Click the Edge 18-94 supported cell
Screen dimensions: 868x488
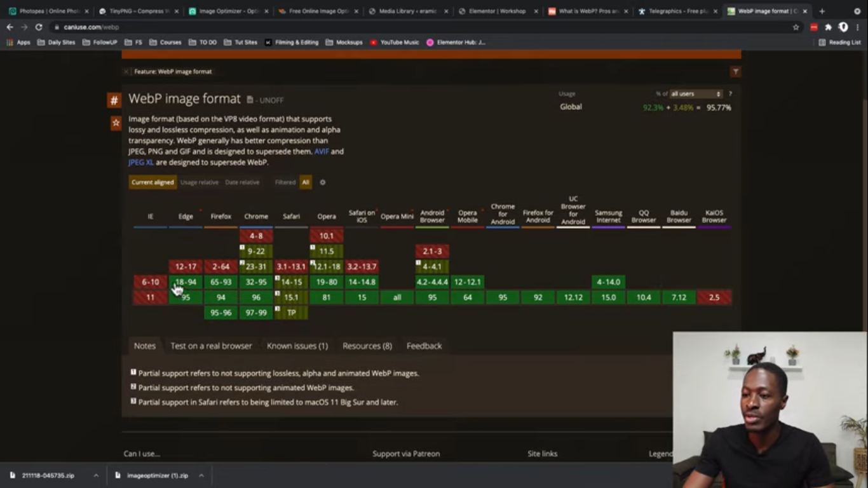coord(186,282)
